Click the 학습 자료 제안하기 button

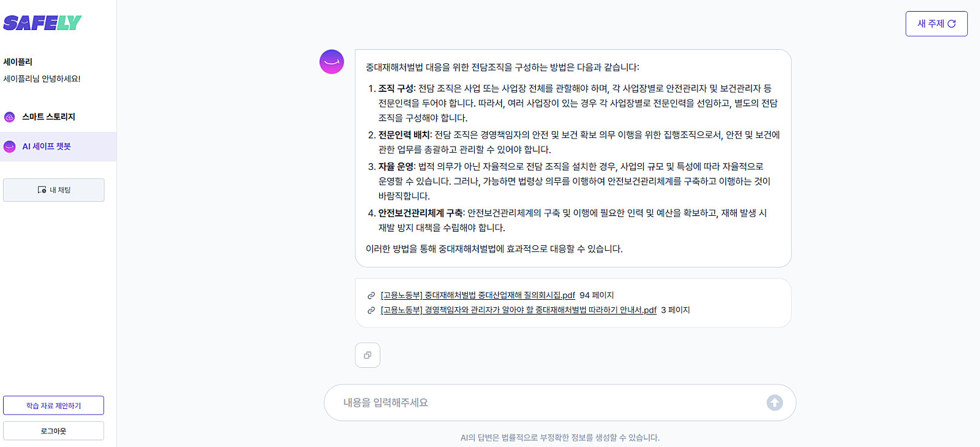click(x=53, y=405)
